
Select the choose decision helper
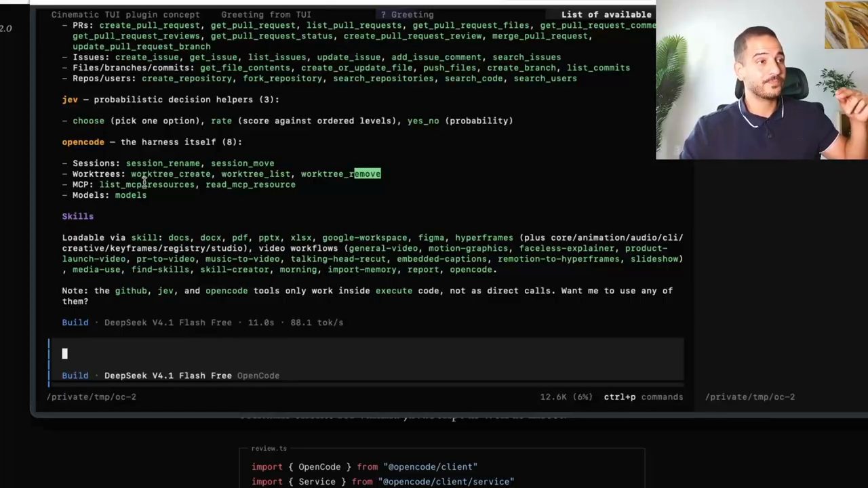tap(89, 121)
